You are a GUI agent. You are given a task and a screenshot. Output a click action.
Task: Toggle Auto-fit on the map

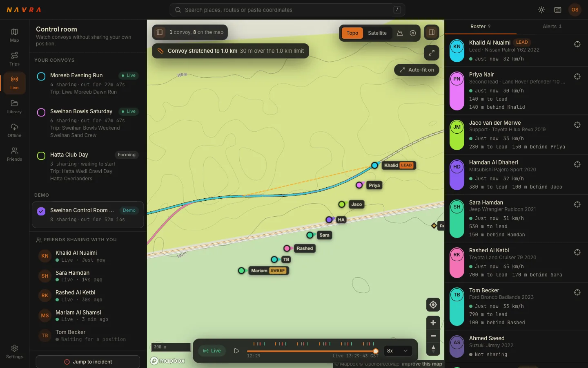coord(417,70)
